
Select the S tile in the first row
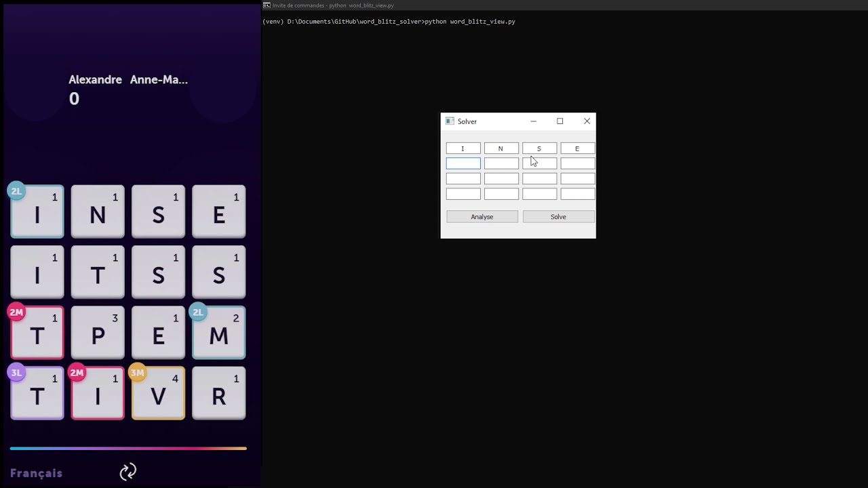[158, 211]
